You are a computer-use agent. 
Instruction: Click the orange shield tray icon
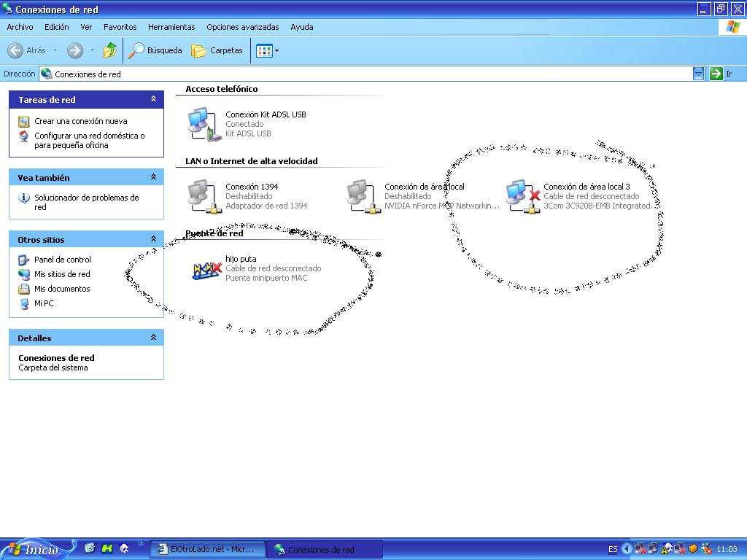[x=693, y=549]
